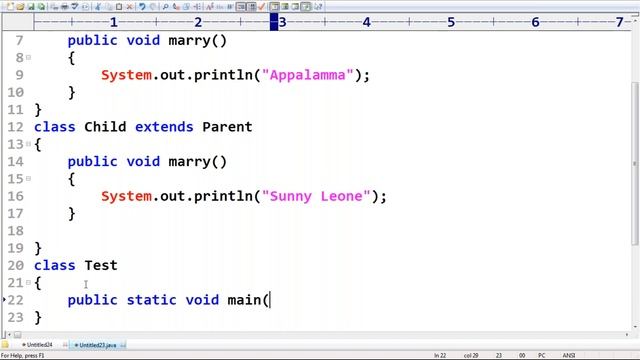Click the red checkmark toolbar icon

point(262,7)
